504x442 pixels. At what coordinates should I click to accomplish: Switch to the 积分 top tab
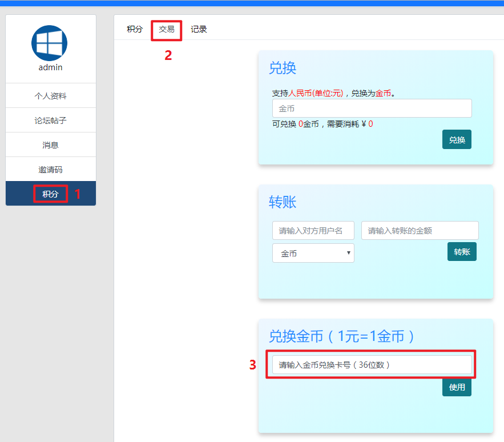tap(135, 29)
